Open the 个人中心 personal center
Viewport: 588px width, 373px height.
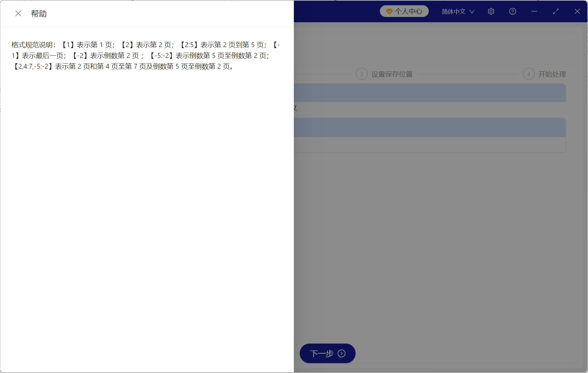(x=404, y=11)
